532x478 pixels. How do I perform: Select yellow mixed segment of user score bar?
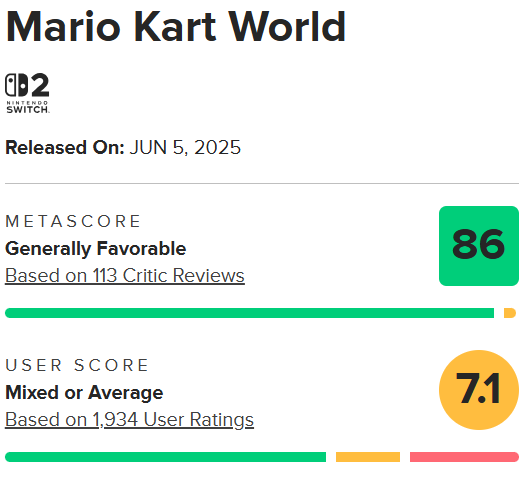pyautogui.click(x=368, y=457)
